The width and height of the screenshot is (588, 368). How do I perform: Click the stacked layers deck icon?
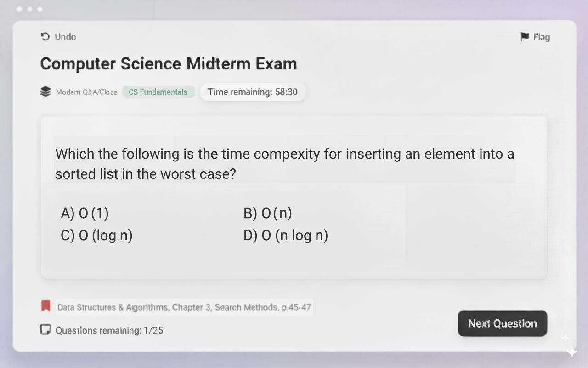[45, 92]
